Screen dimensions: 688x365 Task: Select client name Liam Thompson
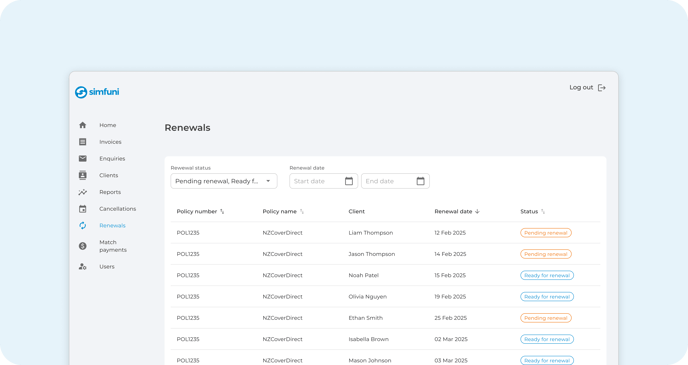click(371, 233)
